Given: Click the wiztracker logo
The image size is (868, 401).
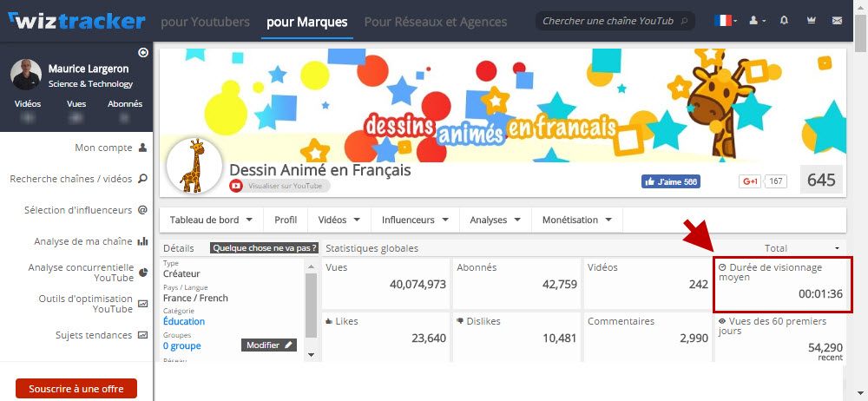Looking at the screenshot, I should pos(77,21).
